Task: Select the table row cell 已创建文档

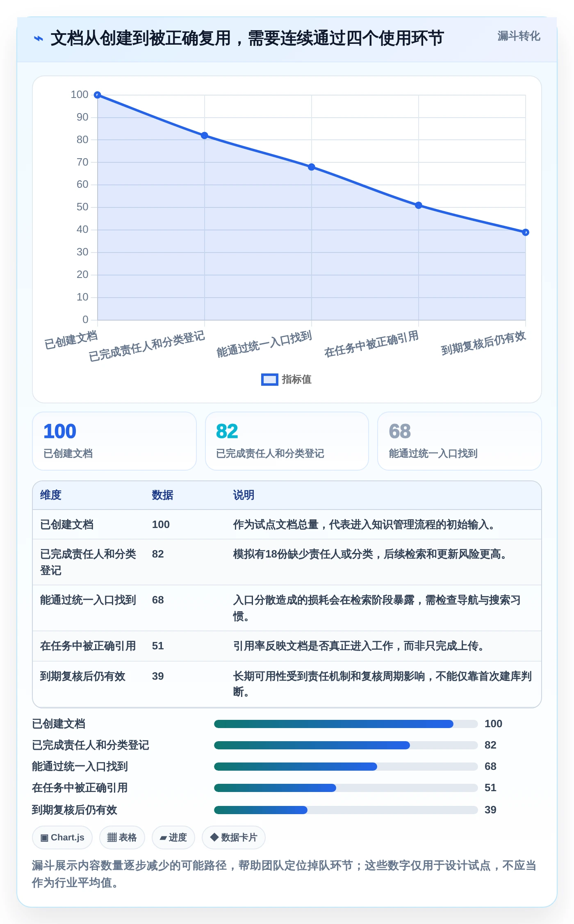Action: pos(67,525)
